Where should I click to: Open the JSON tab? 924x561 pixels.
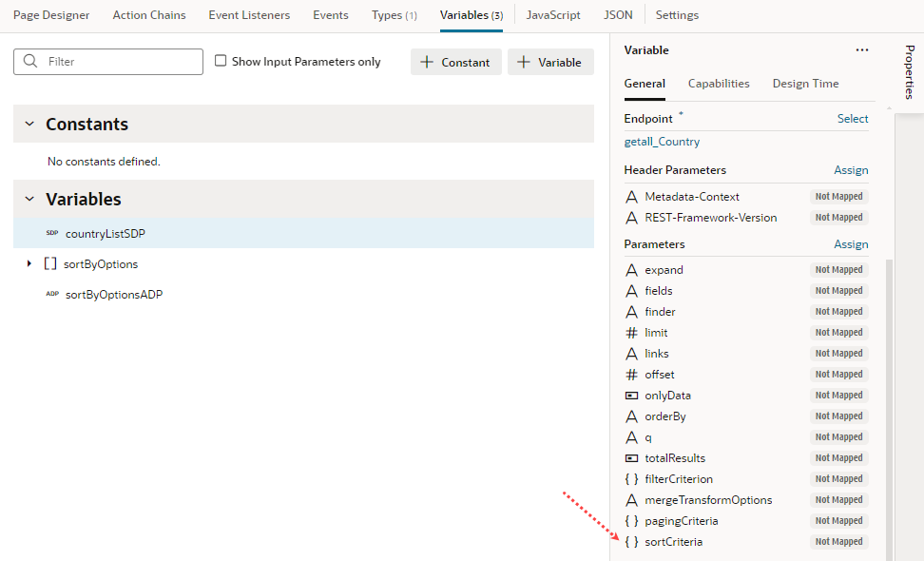point(618,15)
